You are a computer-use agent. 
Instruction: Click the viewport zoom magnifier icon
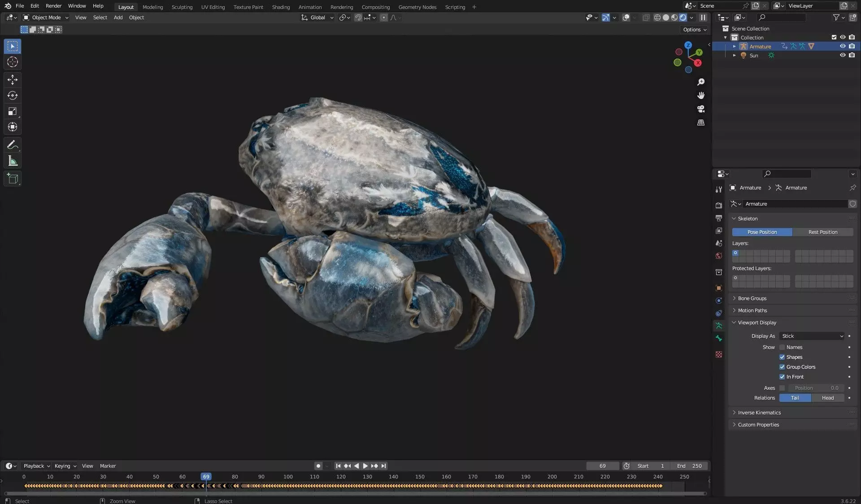[x=701, y=82]
